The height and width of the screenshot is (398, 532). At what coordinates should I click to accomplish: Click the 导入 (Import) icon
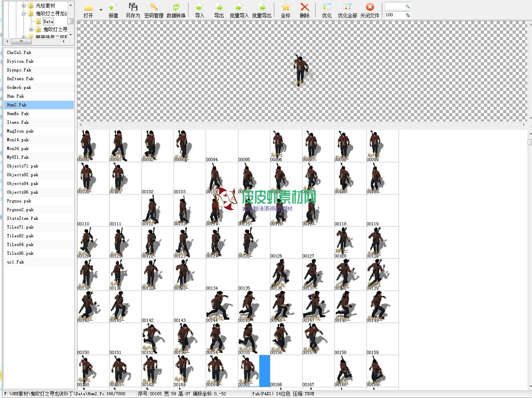pos(199,8)
